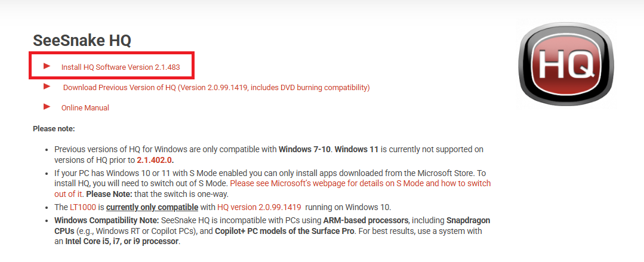644x262 pixels.
Task: Click the Please note: label
Action: 54,129
